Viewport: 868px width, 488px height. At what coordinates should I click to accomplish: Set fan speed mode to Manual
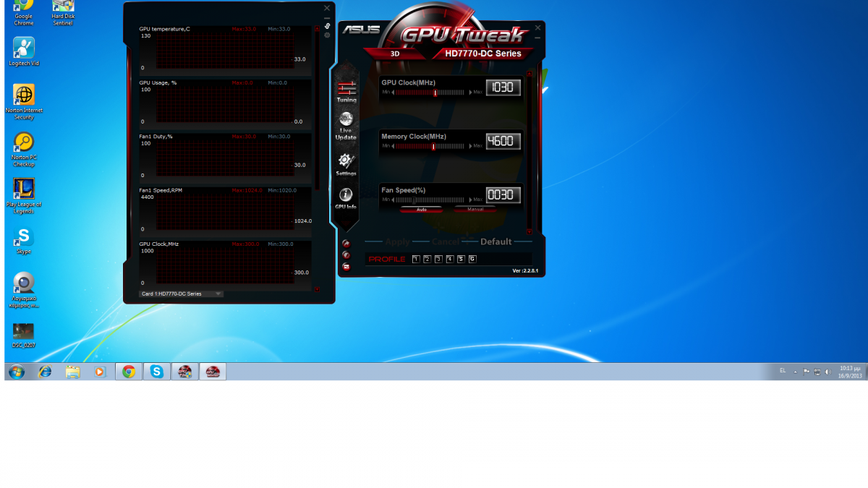475,210
